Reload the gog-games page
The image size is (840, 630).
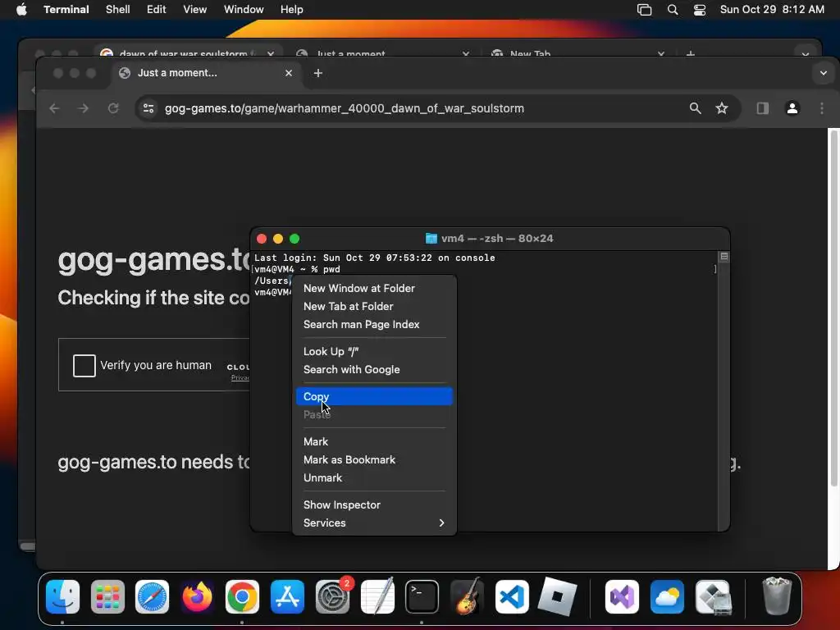[113, 108]
